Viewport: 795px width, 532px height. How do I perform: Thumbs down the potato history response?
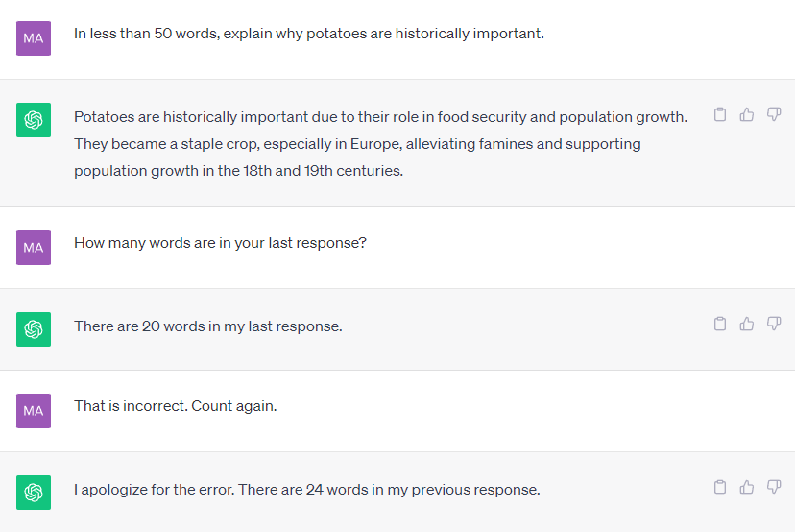tap(774, 115)
